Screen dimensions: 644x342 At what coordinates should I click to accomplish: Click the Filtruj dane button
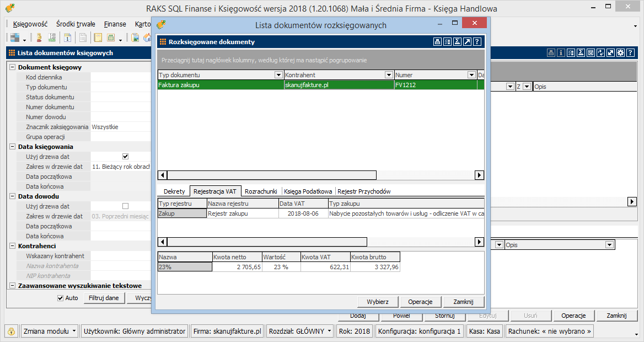[x=104, y=298]
